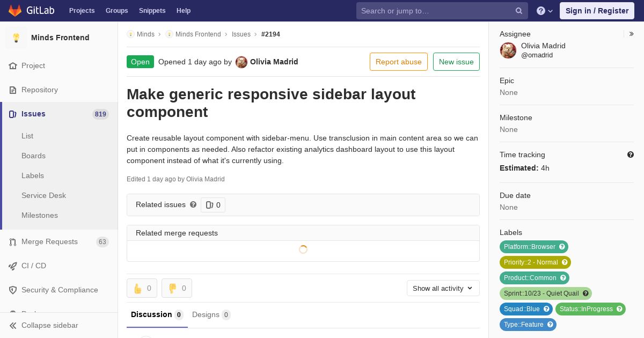Click the 63 merge requests count badge
The image size is (644, 338).
click(103, 242)
